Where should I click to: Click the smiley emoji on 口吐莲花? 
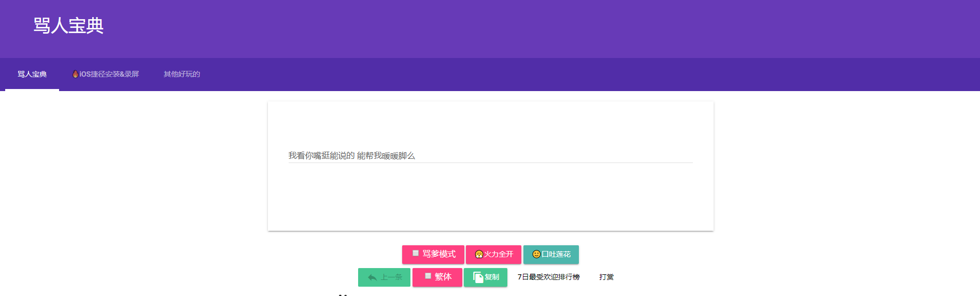pyautogui.click(x=536, y=254)
